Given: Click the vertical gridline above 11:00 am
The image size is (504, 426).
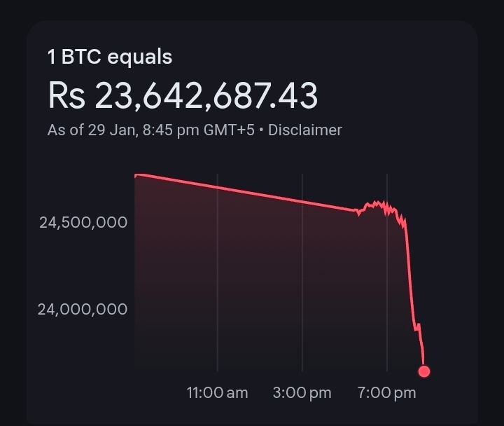Looking at the screenshot, I should [x=218, y=280].
